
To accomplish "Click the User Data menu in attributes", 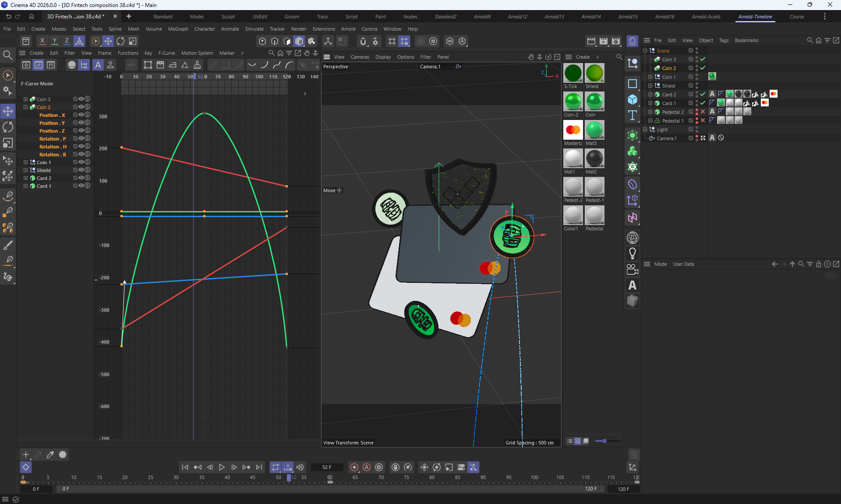I will 683,264.
